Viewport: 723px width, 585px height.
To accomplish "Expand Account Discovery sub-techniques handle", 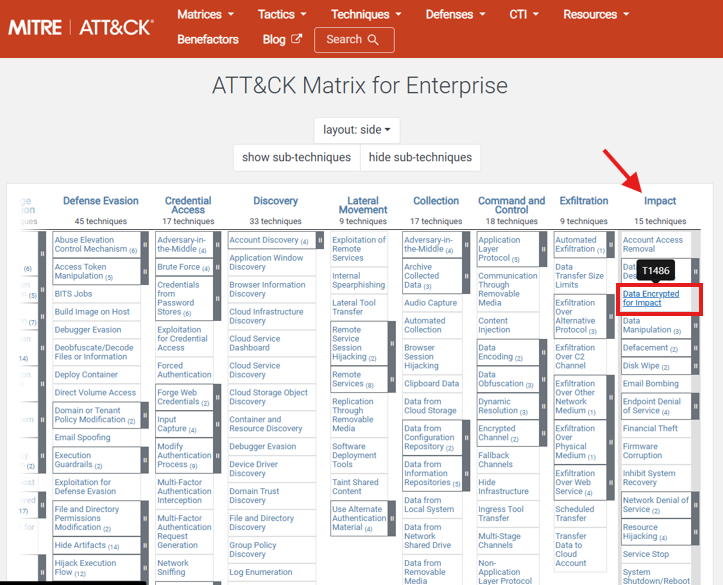I will (319, 240).
